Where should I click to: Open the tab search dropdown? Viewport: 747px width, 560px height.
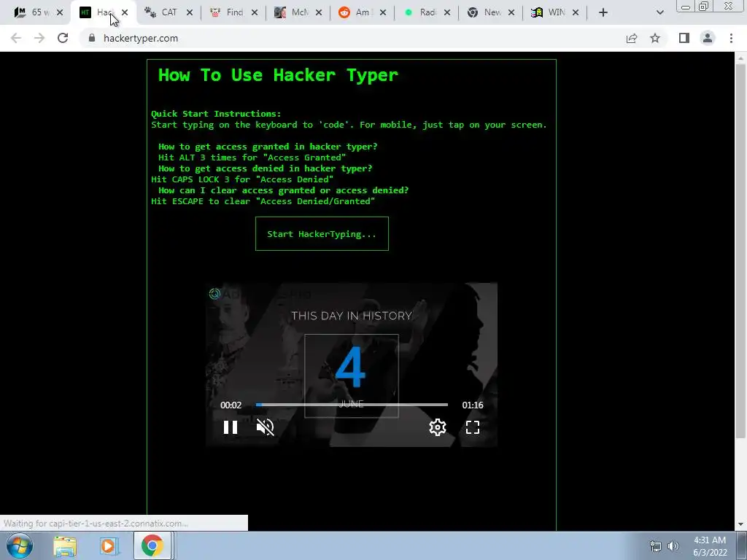coord(659,12)
